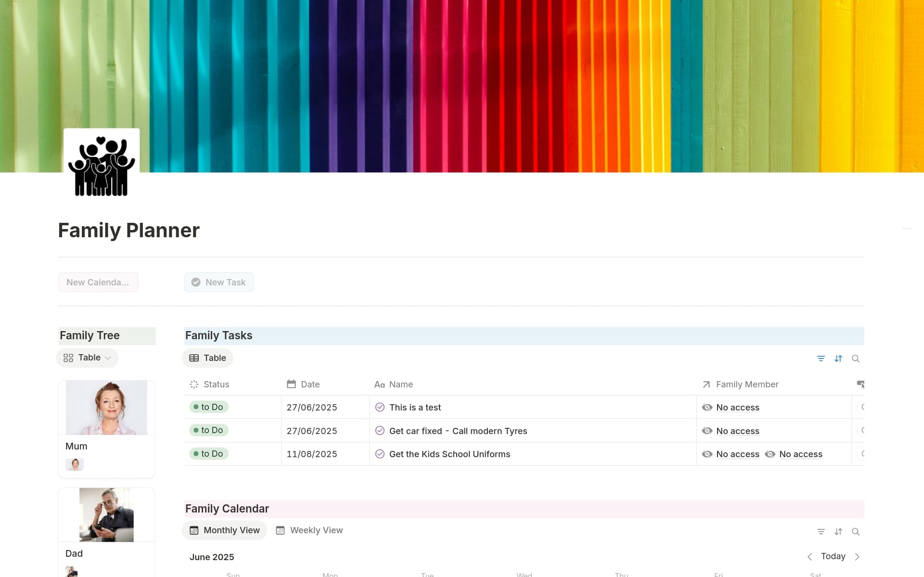This screenshot has height=577, width=924.
Task: Switch to Weekly View tab
Action: pos(309,530)
